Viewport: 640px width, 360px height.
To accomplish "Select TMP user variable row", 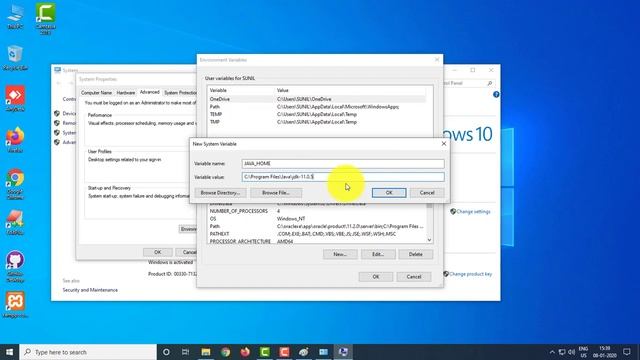I will coord(317,122).
